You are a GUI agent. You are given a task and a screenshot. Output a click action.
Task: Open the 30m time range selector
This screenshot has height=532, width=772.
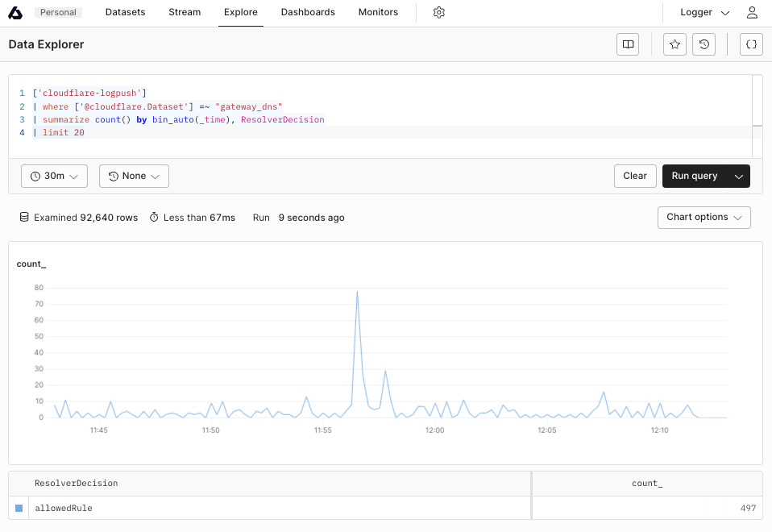tap(53, 176)
